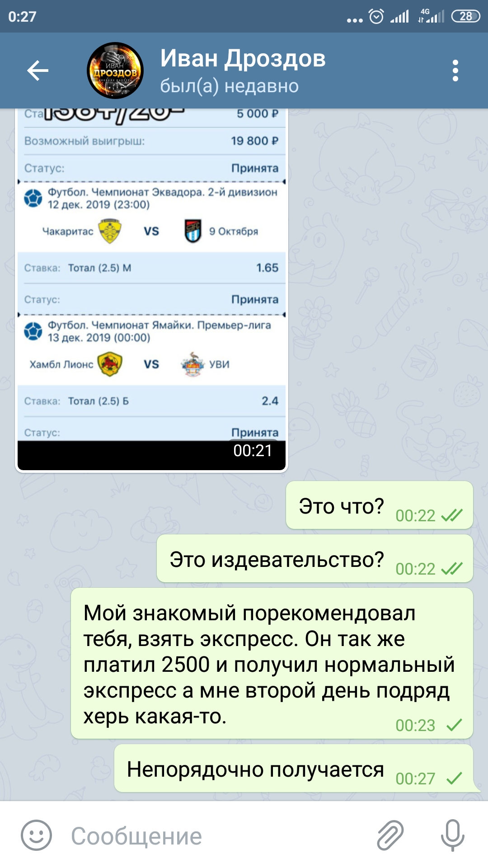The image size is (488, 868).
Task: Tap the Хамбл Лионс team logo
Action: [x=110, y=364]
